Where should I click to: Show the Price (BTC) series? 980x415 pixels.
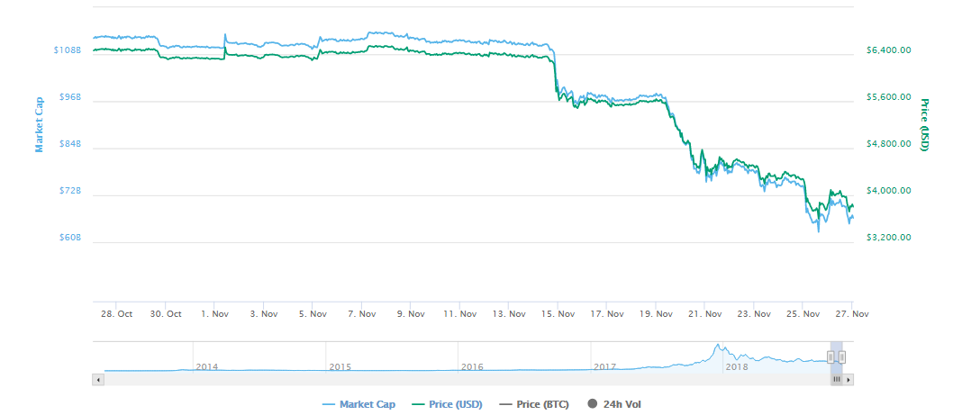click(537, 404)
